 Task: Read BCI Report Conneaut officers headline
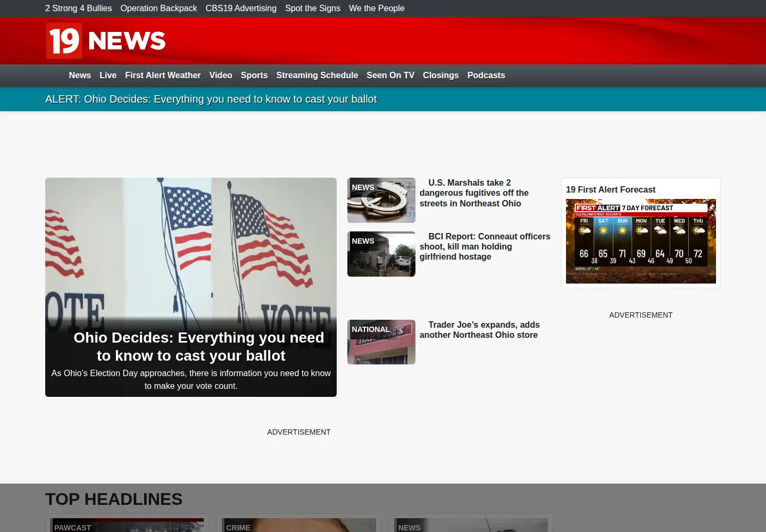coord(485,246)
